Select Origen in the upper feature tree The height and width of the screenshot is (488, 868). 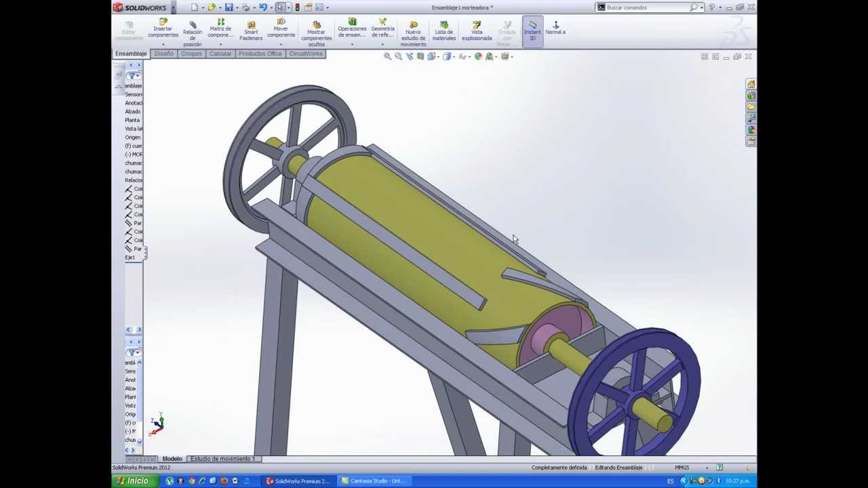133,137
